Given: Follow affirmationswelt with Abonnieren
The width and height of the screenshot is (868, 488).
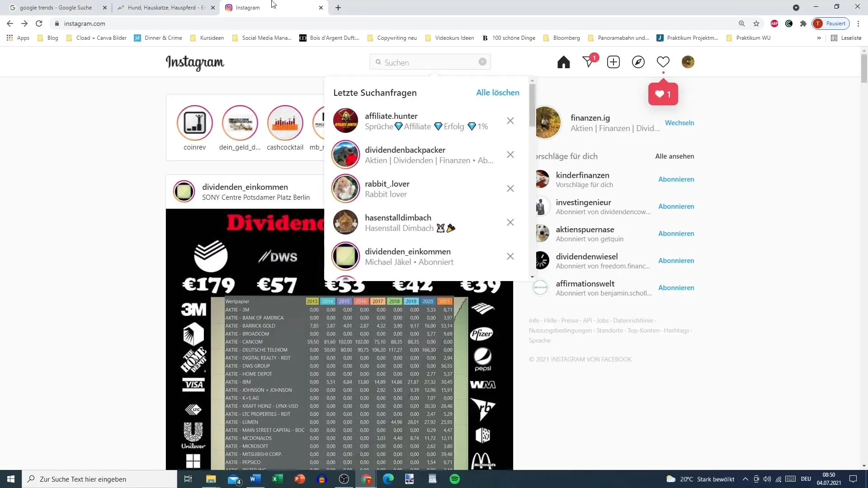Looking at the screenshot, I should (x=676, y=288).
